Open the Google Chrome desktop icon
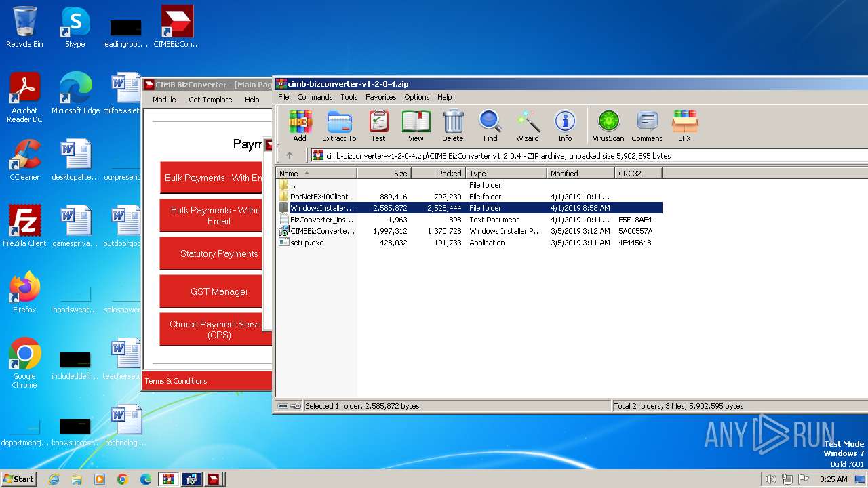 pyautogui.click(x=24, y=363)
